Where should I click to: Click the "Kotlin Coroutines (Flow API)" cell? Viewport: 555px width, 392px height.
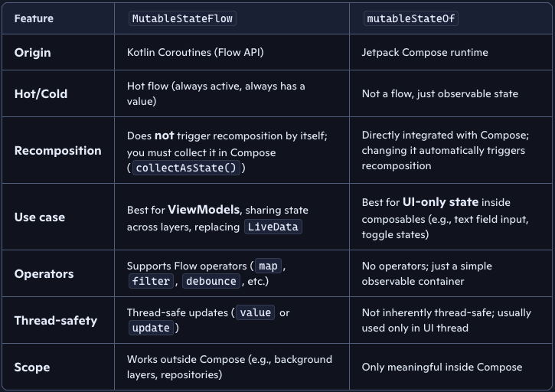(x=196, y=53)
